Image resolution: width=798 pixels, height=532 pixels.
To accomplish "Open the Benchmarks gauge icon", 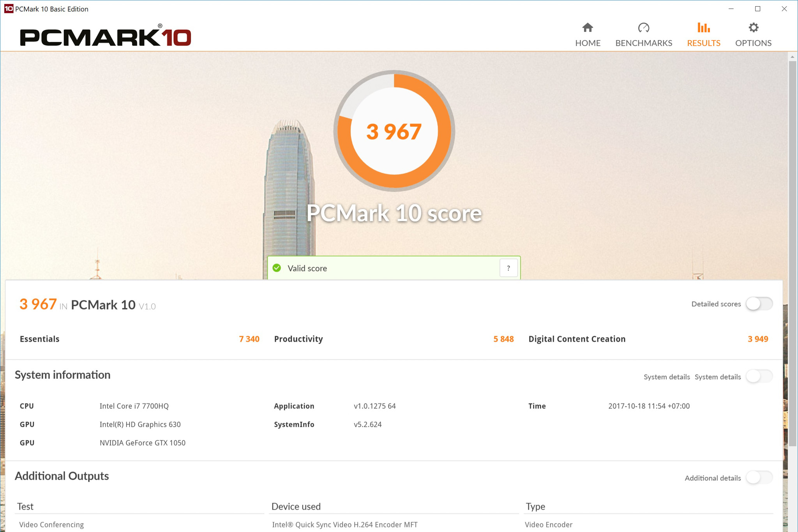I will click(643, 28).
